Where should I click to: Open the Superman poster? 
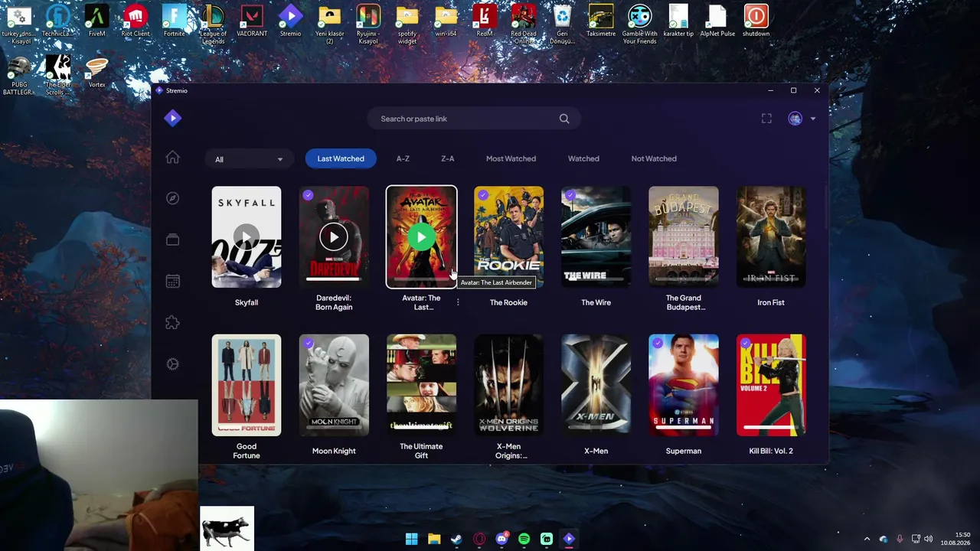click(x=684, y=385)
